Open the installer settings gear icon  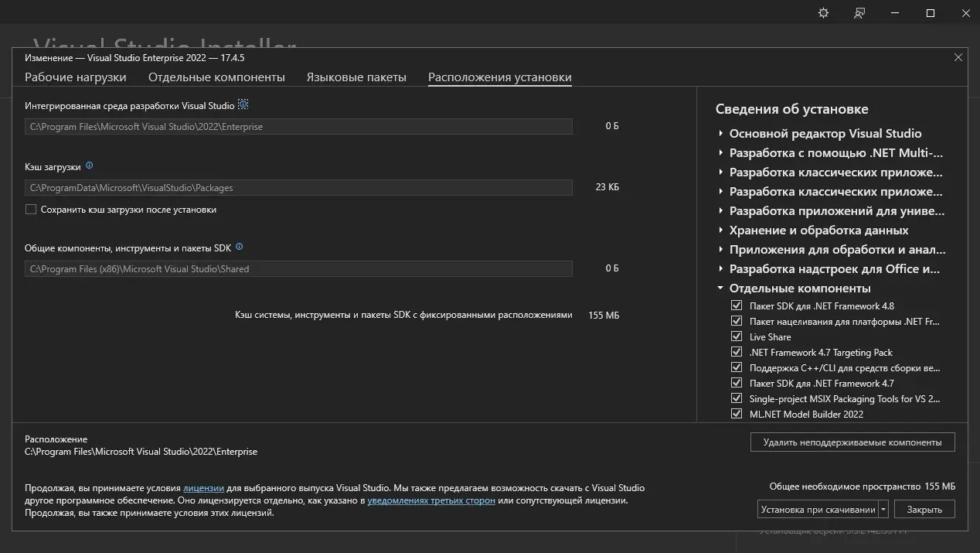[x=822, y=12]
